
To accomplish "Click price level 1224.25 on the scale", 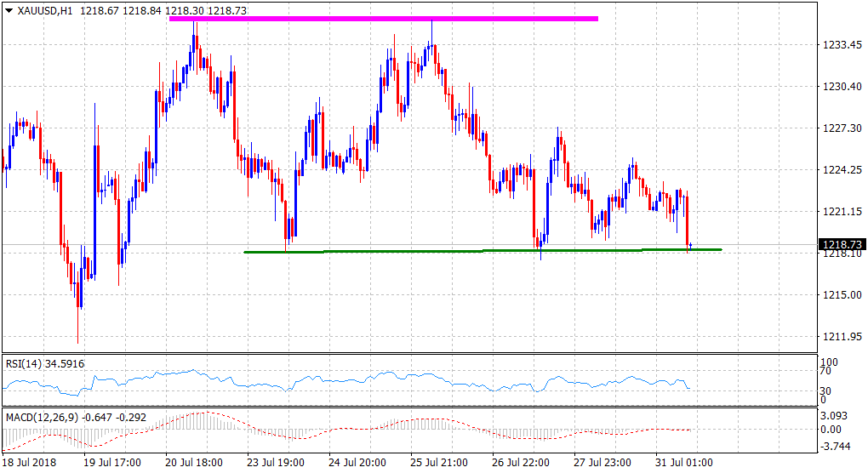I will point(842,170).
